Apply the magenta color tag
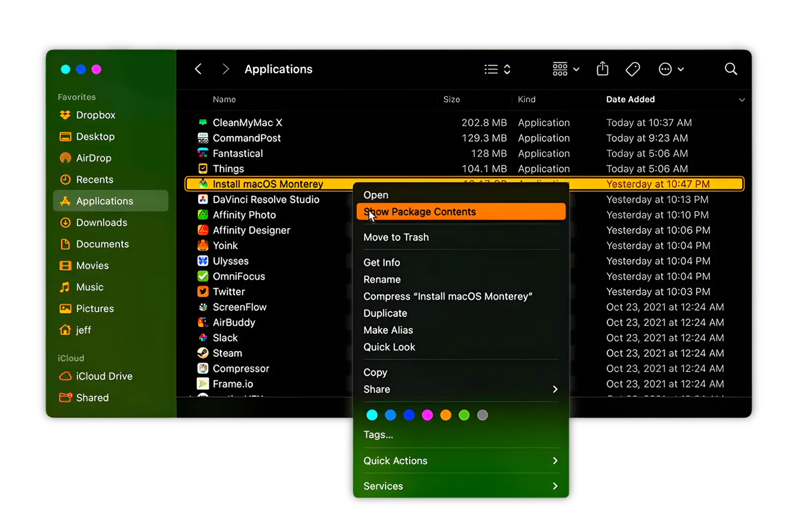This screenshot has height=532, width=798. pyautogui.click(x=427, y=415)
